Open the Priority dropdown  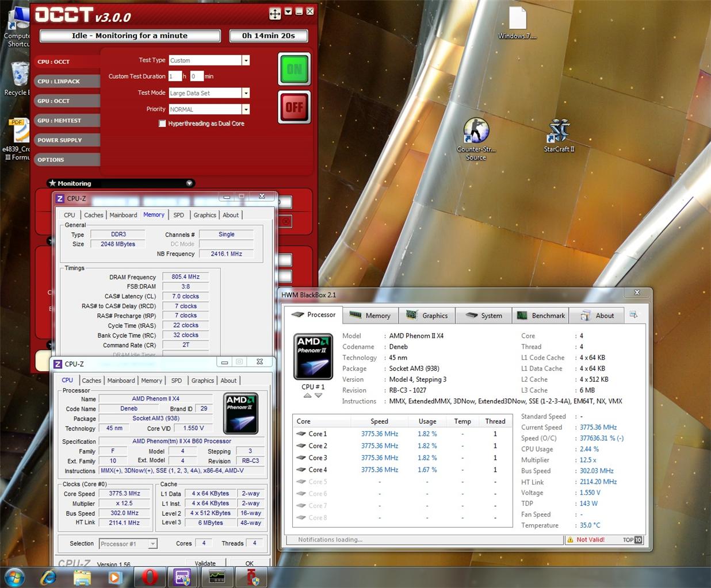click(246, 109)
